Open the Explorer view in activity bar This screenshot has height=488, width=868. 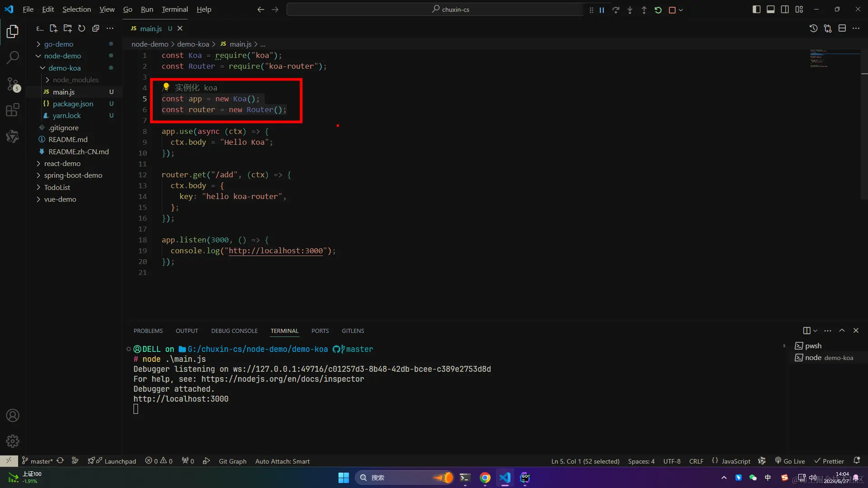point(13,31)
